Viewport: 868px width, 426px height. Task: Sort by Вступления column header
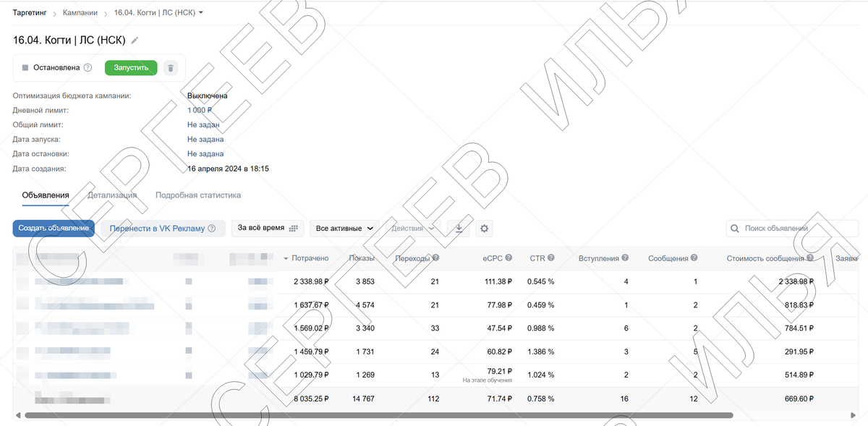(599, 258)
